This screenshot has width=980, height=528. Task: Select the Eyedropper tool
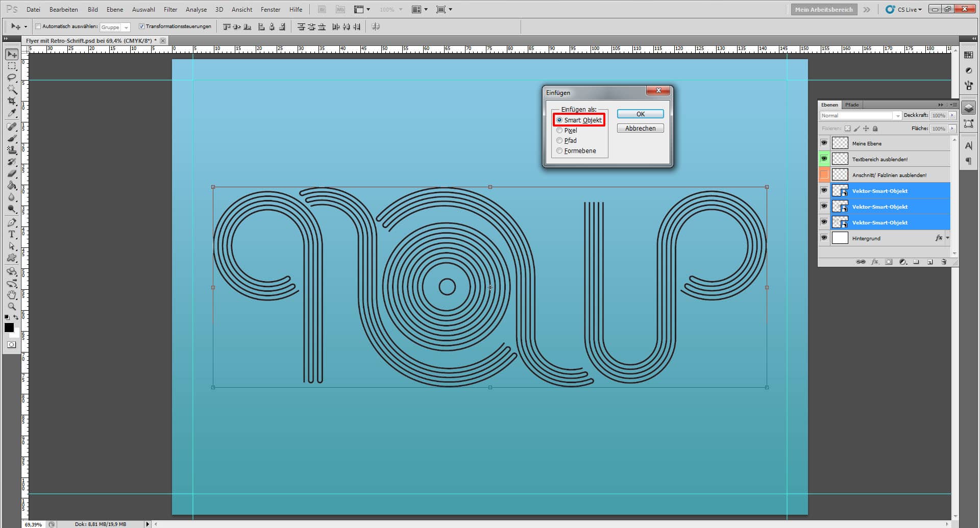tap(12, 113)
